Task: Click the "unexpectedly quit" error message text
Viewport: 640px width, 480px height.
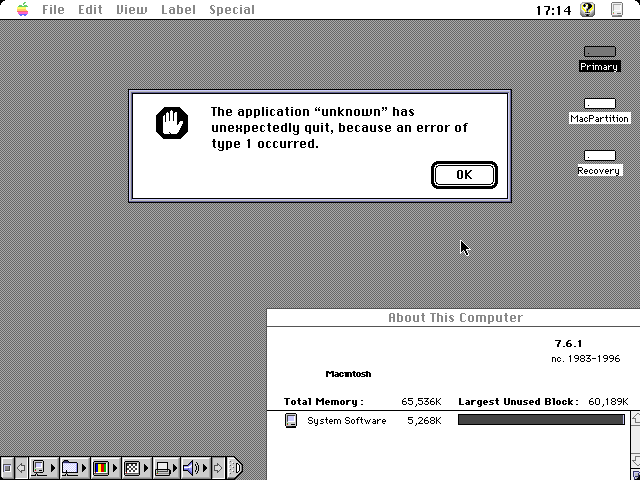Action: pos(339,127)
